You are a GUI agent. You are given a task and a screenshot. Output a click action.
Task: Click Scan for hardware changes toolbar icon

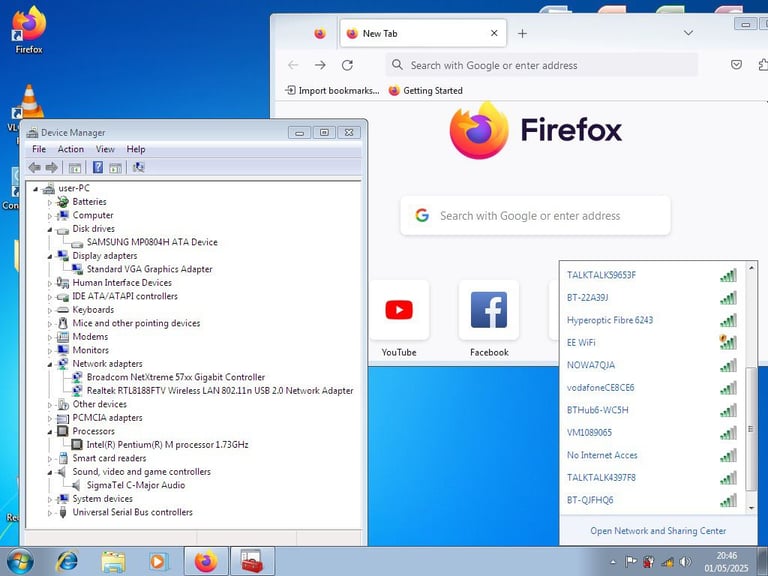[x=139, y=168]
